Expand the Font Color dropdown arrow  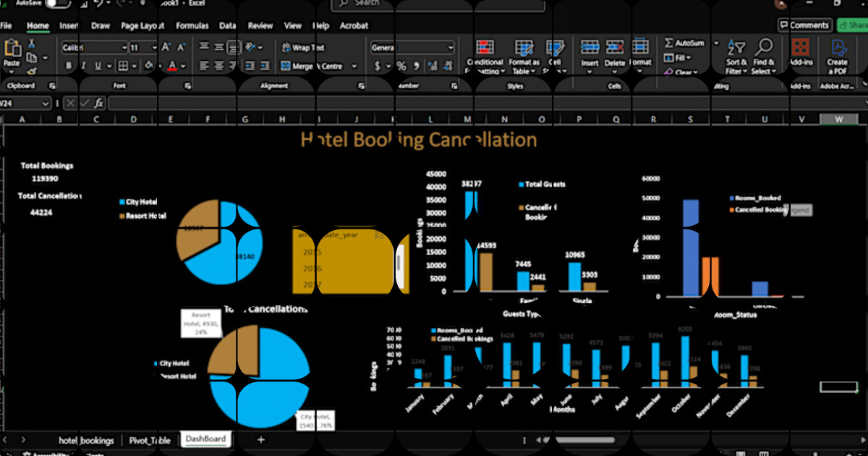(x=184, y=66)
